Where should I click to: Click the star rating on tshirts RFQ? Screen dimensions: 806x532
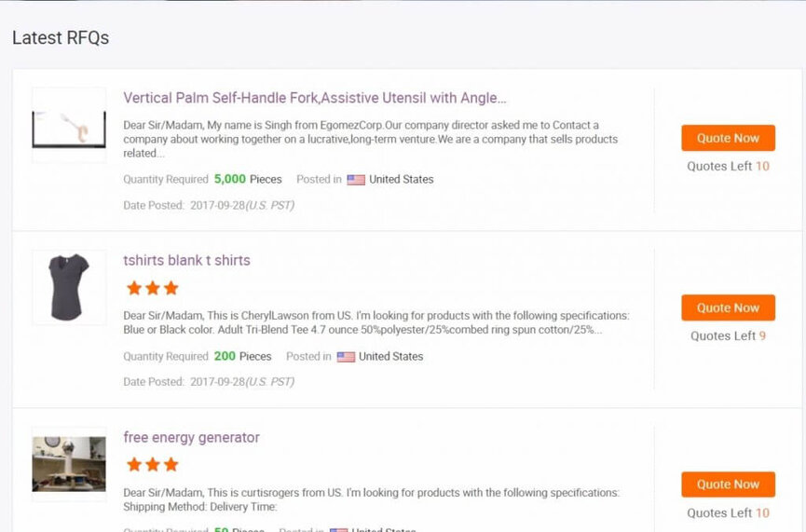coord(152,288)
